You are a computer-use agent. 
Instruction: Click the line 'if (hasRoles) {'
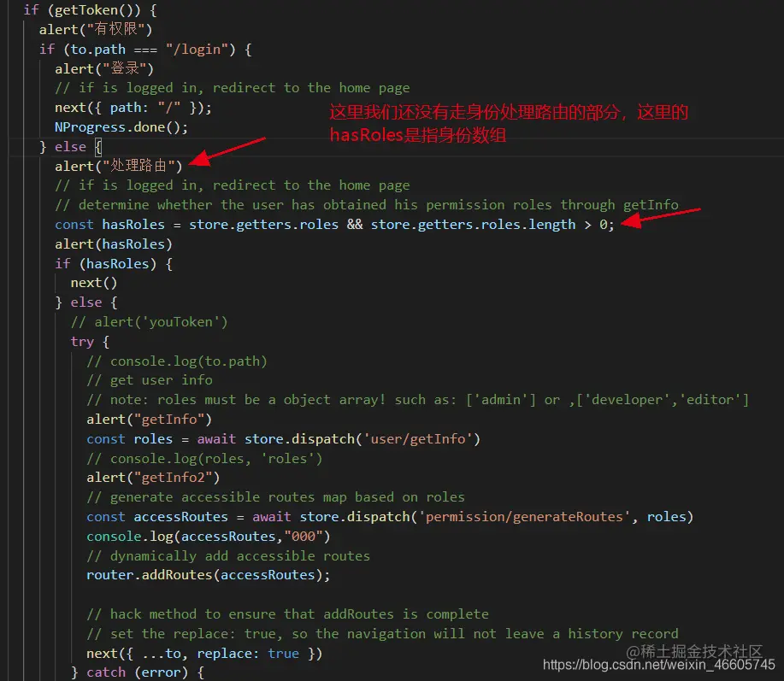click(x=114, y=263)
